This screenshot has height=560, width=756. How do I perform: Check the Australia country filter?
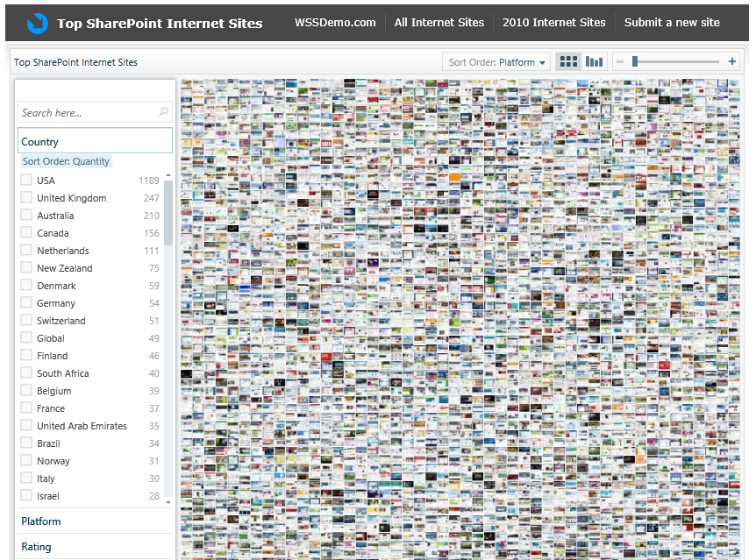click(x=26, y=216)
